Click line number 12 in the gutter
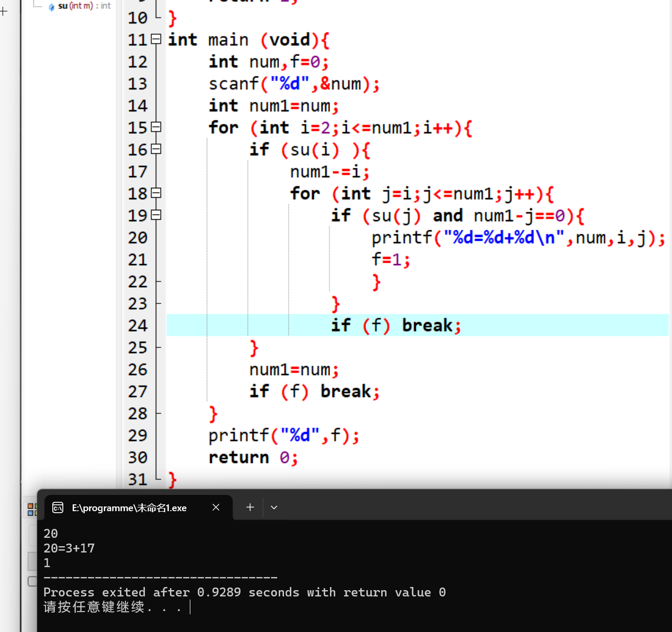Image resolution: width=672 pixels, height=632 pixels. [x=138, y=62]
